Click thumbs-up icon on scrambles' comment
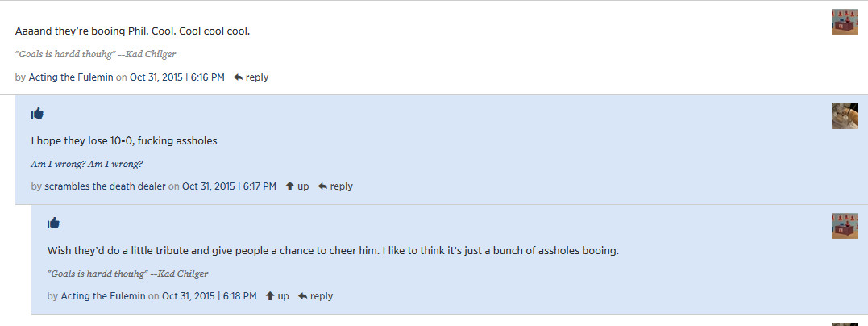Image resolution: width=868 pixels, height=326 pixels. 37,113
